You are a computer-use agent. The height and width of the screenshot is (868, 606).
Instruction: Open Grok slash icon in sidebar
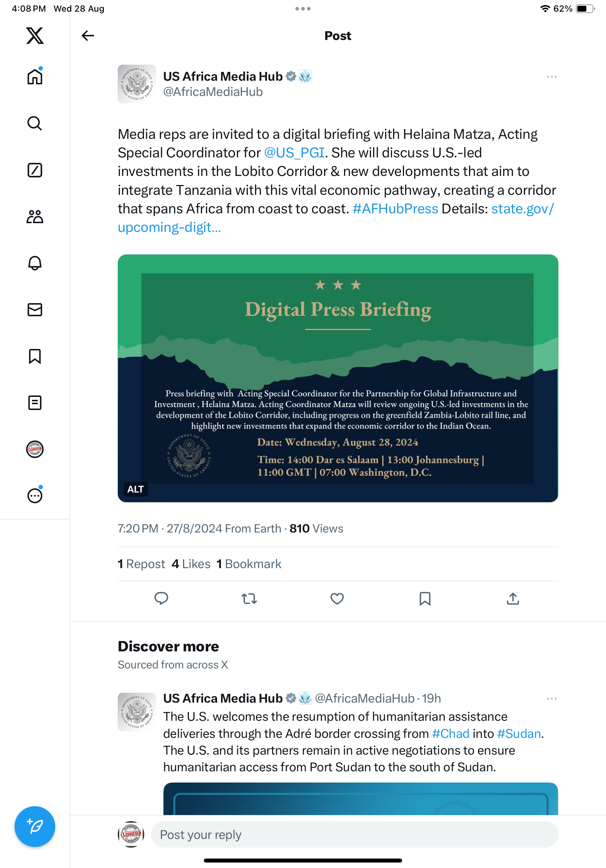click(x=35, y=170)
